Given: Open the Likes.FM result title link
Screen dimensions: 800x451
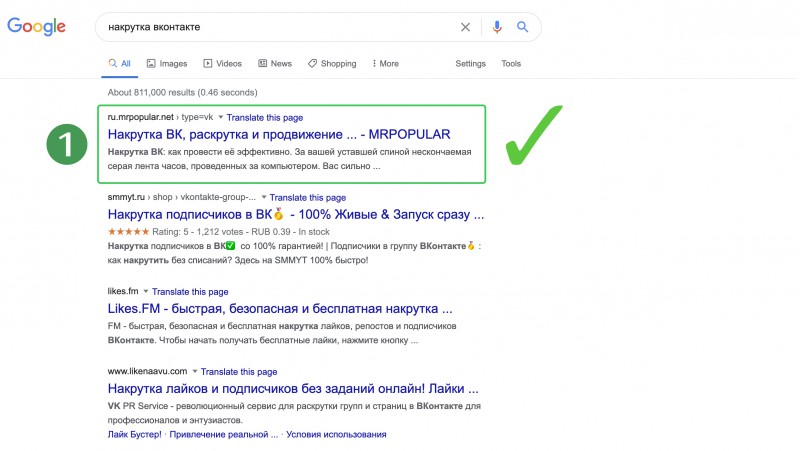Looking at the screenshot, I should pyautogui.click(x=280, y=309).
